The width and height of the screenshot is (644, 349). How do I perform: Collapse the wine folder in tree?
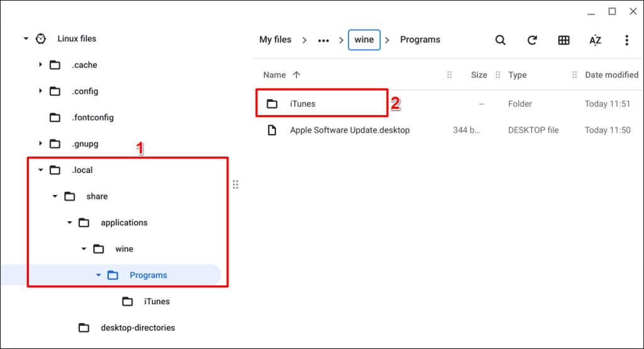tap(84, 248)
